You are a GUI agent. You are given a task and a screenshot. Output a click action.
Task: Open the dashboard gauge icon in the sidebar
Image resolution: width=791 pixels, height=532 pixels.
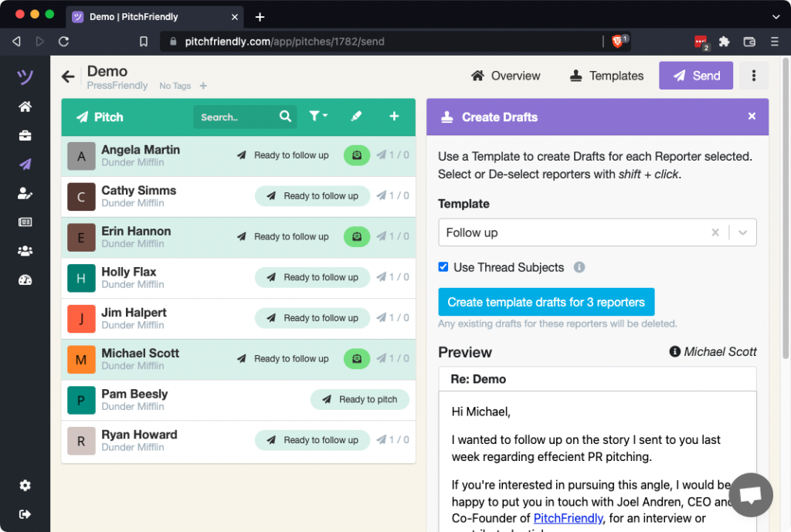pyautogui.click(x=25, y=280)
